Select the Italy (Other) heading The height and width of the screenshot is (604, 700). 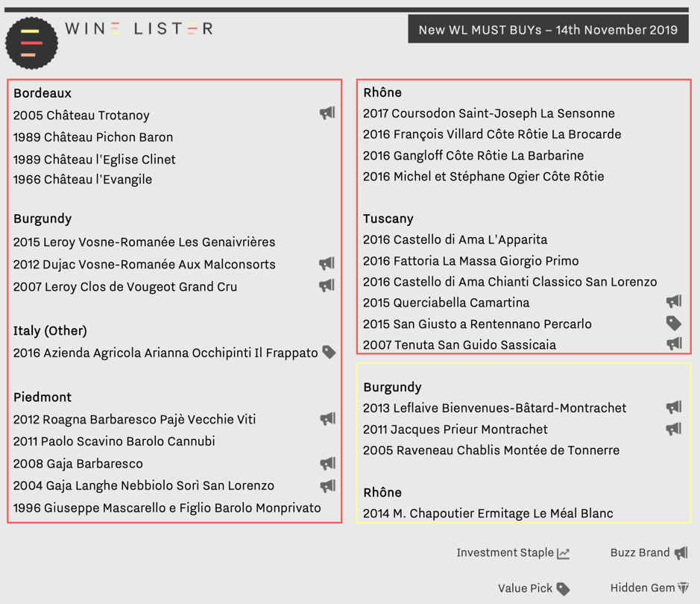[x=50, y=331]
